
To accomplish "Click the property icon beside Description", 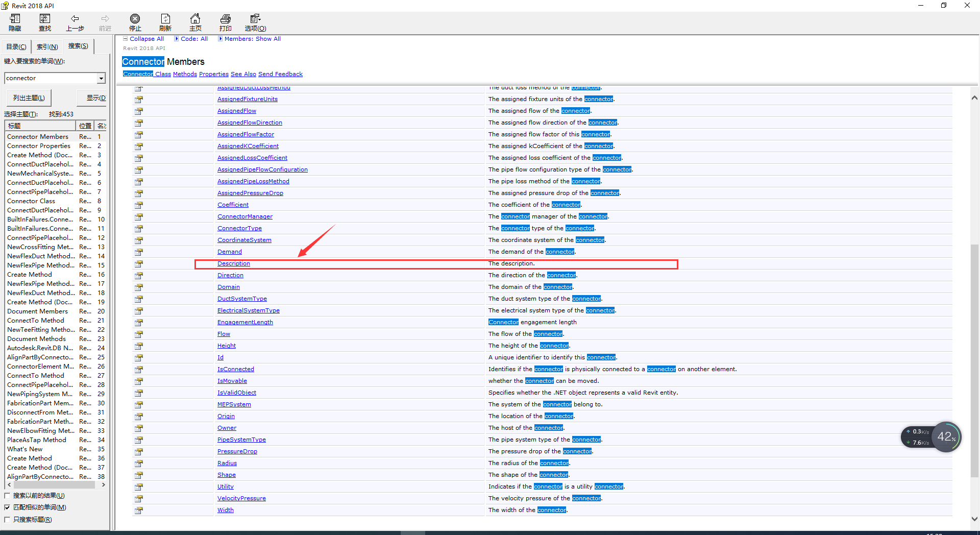I will pyautogui.click(x=139, y=263).
